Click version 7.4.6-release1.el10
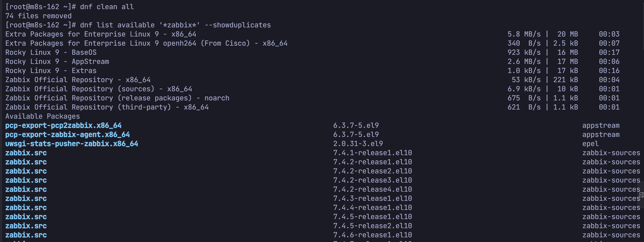Screen dimensions: 644x242 [373, 235]
